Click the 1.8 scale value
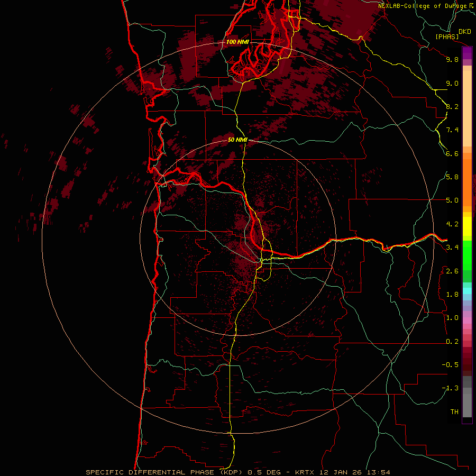Viewport: 476px width, 476px height. coord(452,295)
